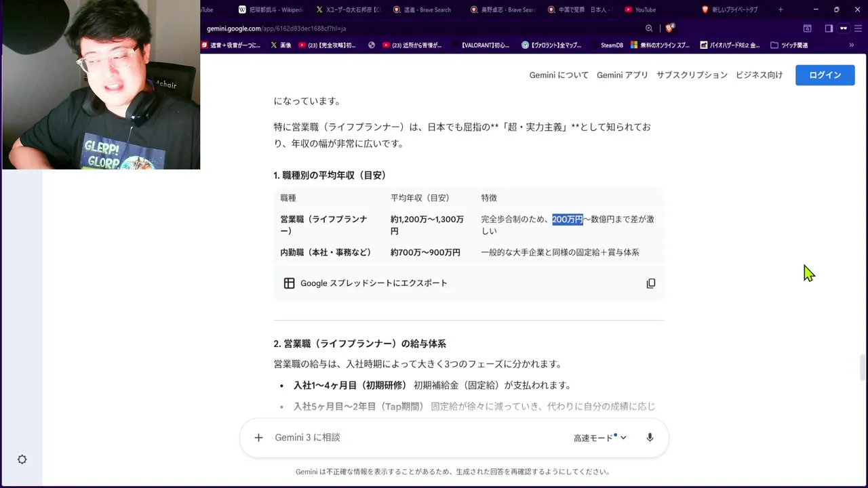Screen dimensions: 868x488
Task: Click the address bar URL
Action: tap(277, 28)
